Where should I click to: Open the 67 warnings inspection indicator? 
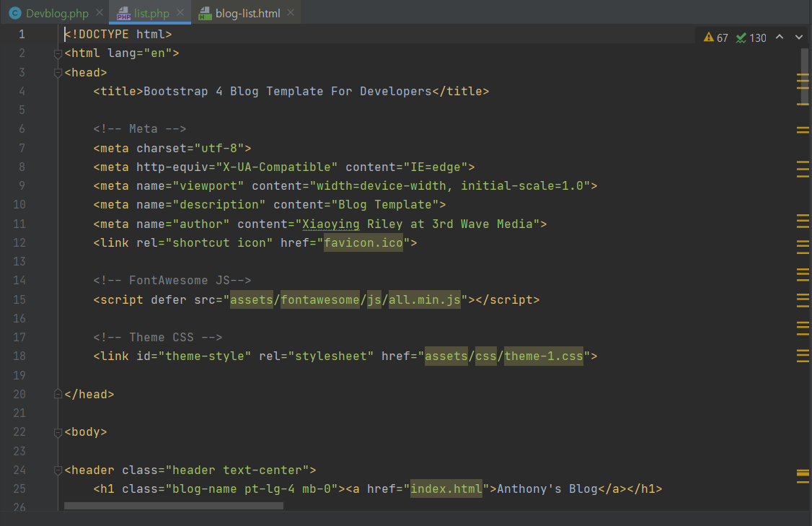(716, 38)
